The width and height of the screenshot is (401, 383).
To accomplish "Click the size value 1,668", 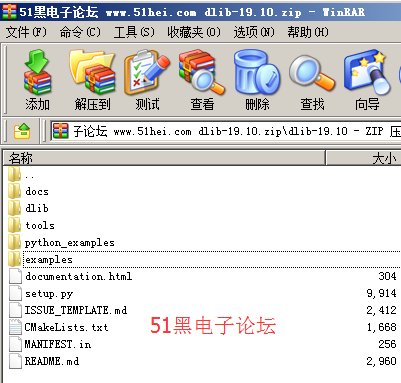I will pyautogui.click(x=381, y=327).
